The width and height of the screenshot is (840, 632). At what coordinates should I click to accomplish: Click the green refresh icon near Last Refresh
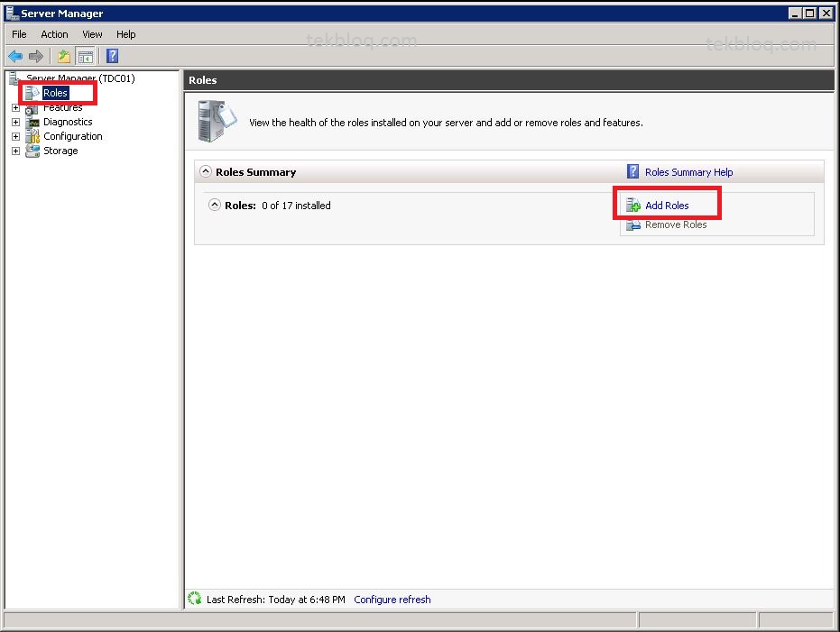pos(195,599)
